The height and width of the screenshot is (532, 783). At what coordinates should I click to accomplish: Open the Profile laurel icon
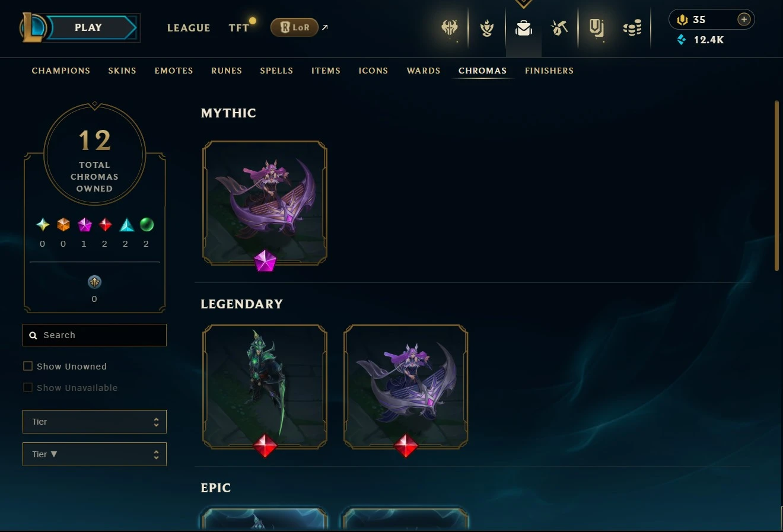click(x=487, y=28)
